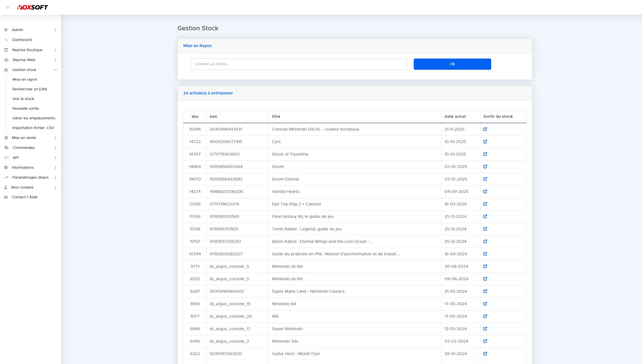Click stock exit icon for Nintendo 64
Screen dimensions: 642x364
click(x=485, y=304)
